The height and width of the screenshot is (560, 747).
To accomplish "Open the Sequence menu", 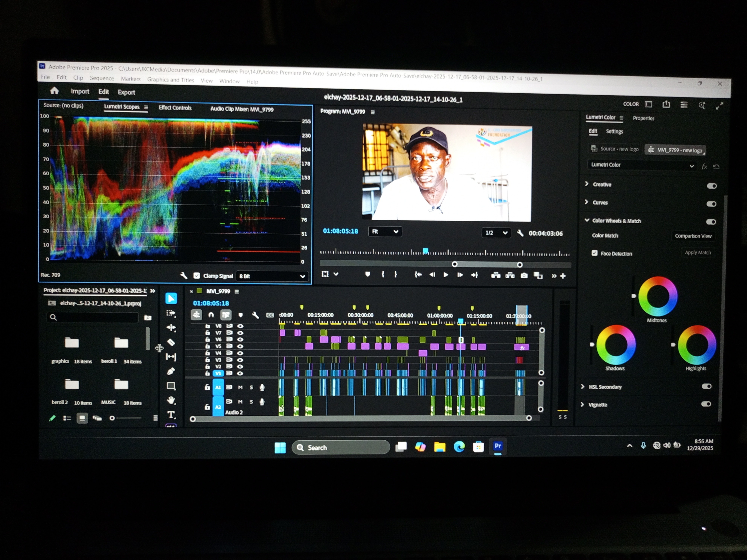I will click(102, 78).
